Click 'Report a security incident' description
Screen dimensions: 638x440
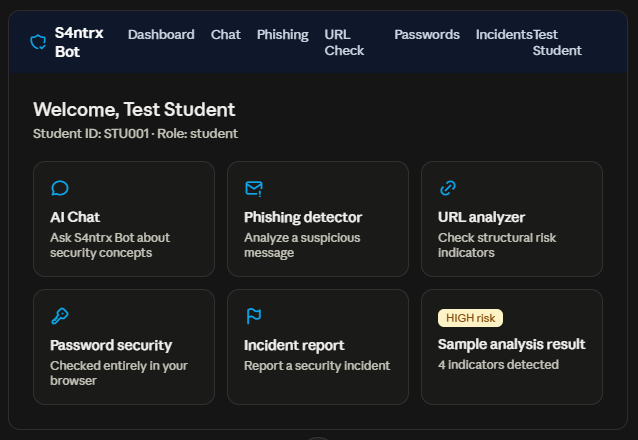(317, 366)
